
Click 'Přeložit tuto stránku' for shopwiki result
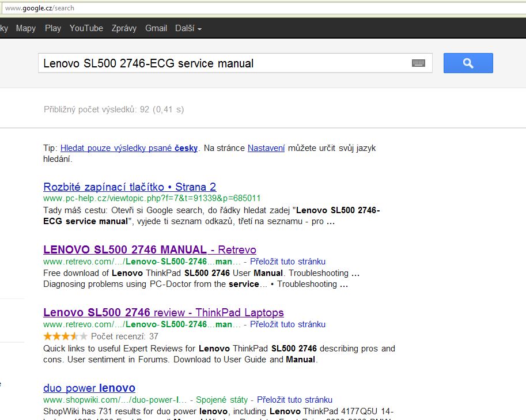click(294, 399)
